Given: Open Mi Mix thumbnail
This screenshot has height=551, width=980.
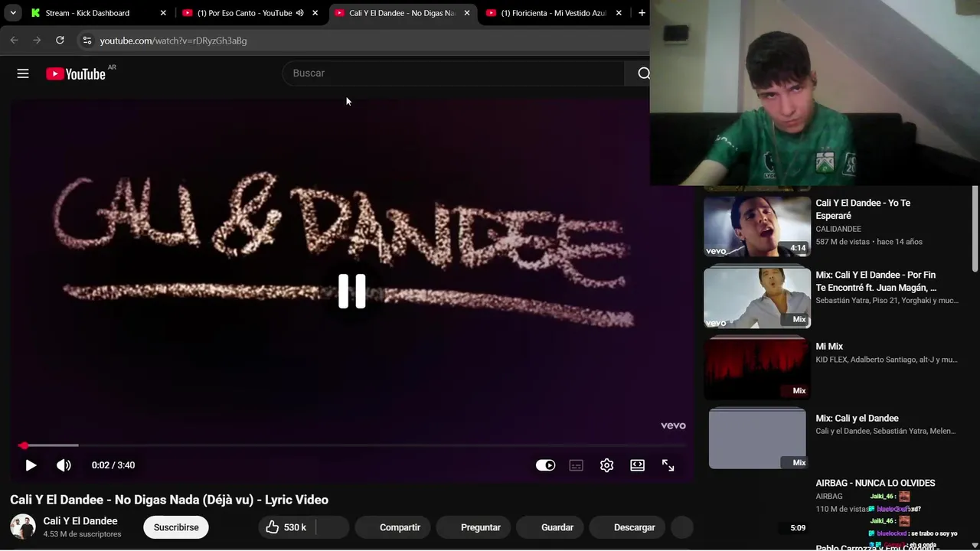Looking at the screenshot, I should click(757, 369).
